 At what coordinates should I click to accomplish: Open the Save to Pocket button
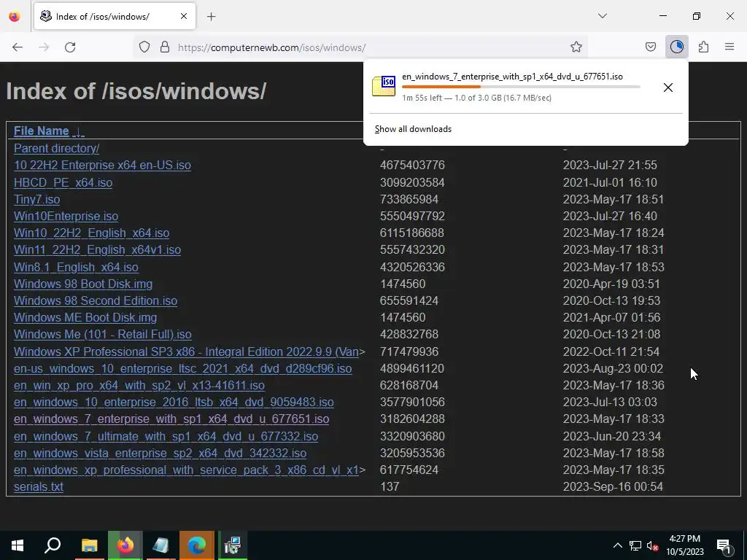(650, 47)
